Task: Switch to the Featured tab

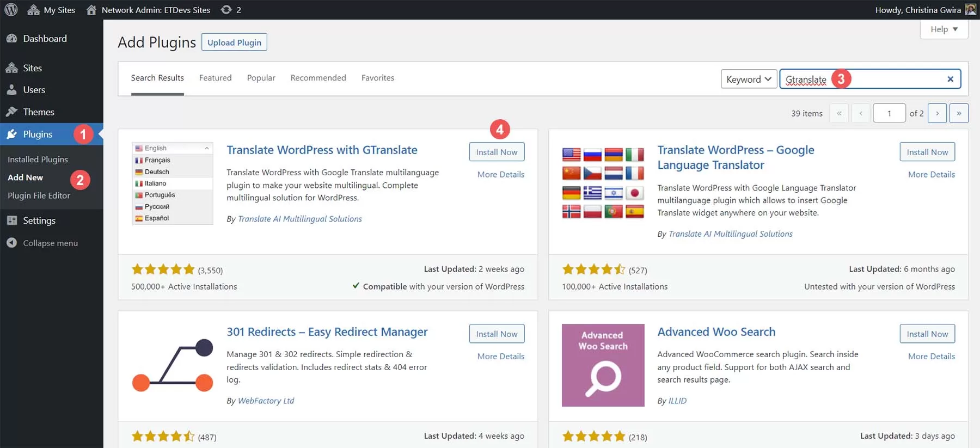Action: (x=215, y=78)
